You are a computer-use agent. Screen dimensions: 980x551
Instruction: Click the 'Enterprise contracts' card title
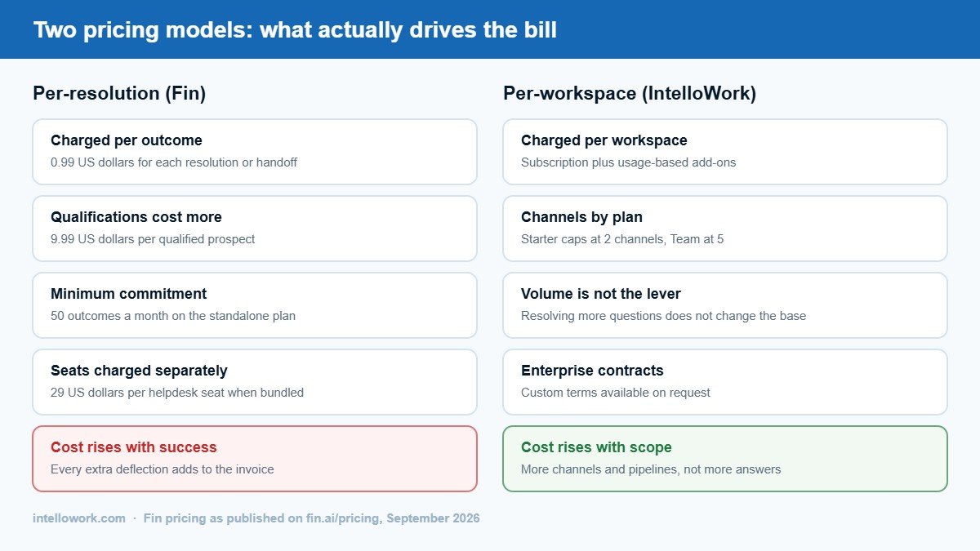[593, 371]
